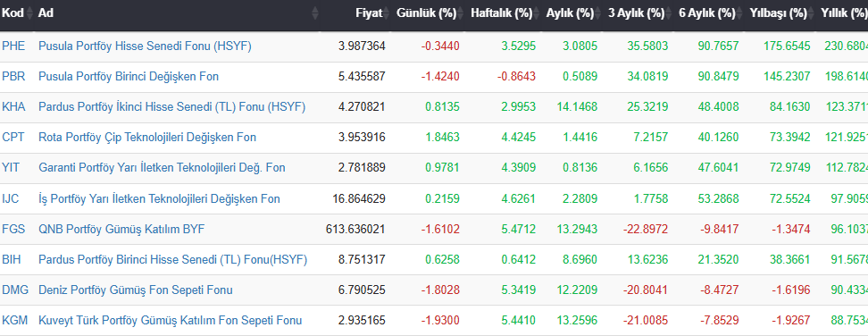
Task: Select 6-month change -9.8417
Action: [x=719, y=229]
